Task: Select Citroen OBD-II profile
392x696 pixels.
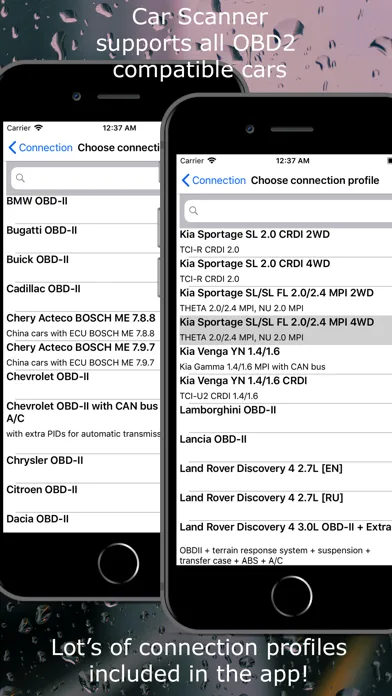Action: point(82,498)
